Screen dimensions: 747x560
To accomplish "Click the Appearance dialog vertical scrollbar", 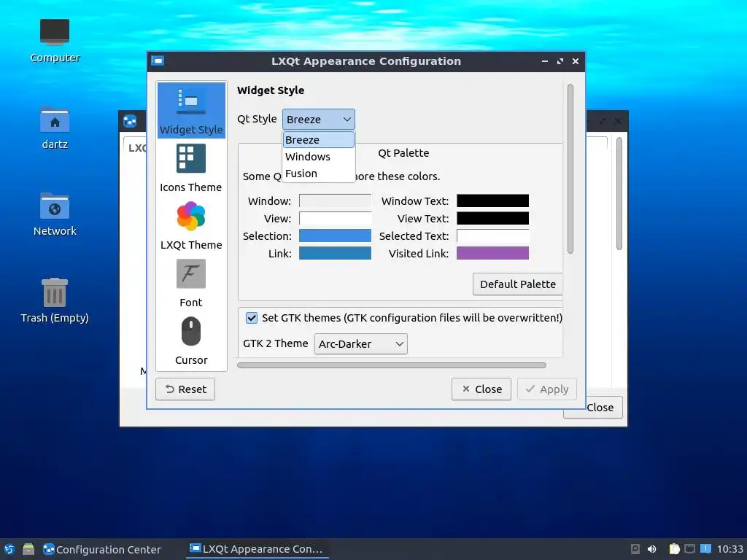I will 570,169.
